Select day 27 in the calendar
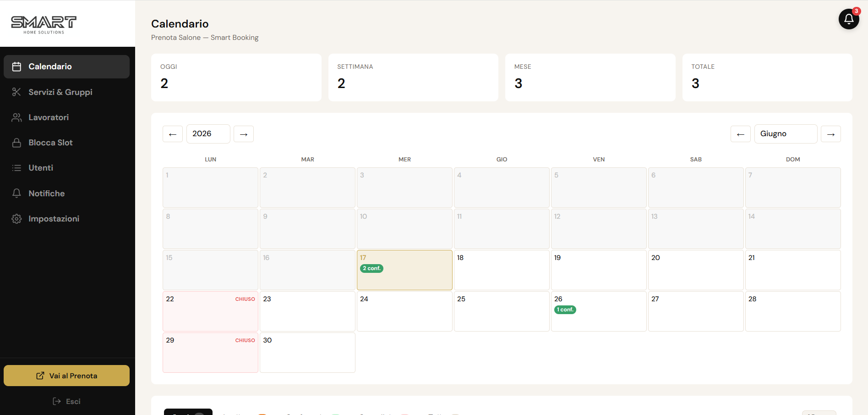The image size is (868, 415). 696,311
